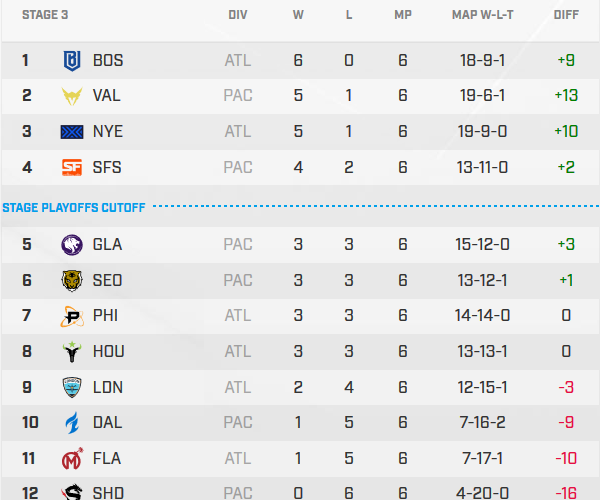Click the MAP W-L-T column header
Screen dimensions: 600x500
point(483,16)
